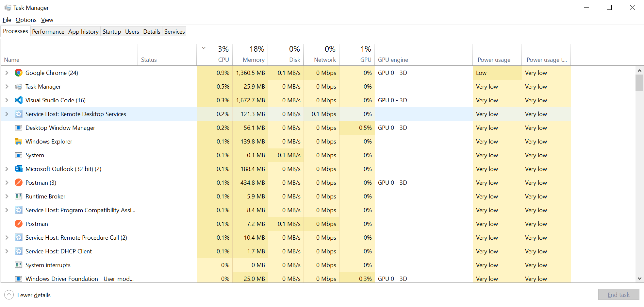The image size is (644, 307).
Task: Click the Google Chrome process icon
Action: pyautogui.click(x=19, y=73)
